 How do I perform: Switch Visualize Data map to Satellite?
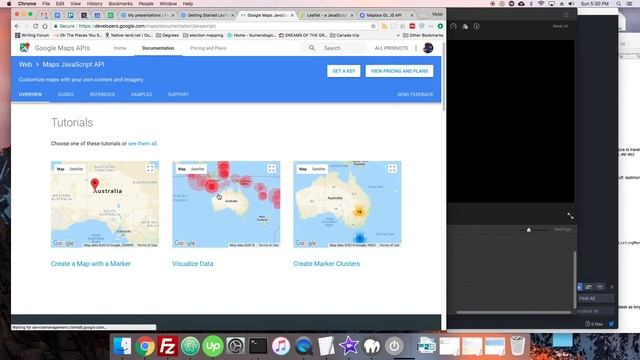pyautogui.click(x=198, y=169)
